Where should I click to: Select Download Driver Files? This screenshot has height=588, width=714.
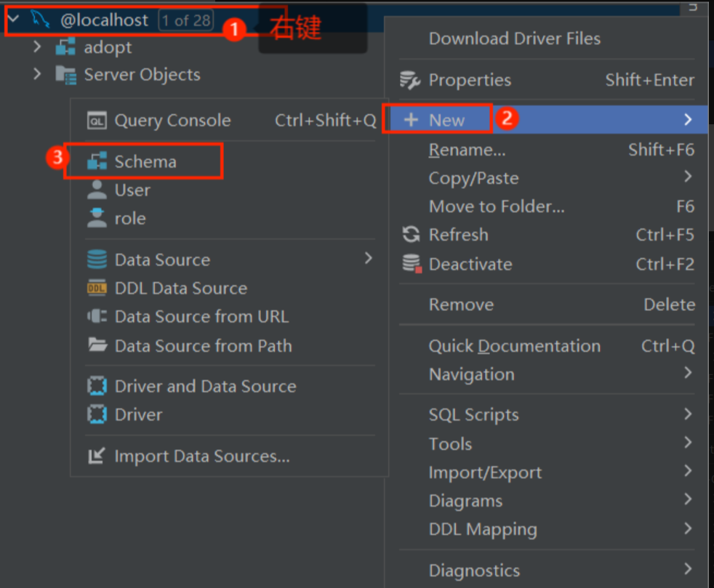[515, 39]
